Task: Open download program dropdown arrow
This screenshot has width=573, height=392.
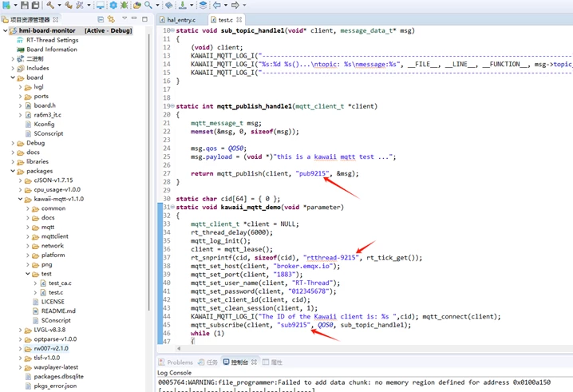Action: click(191, 5)
